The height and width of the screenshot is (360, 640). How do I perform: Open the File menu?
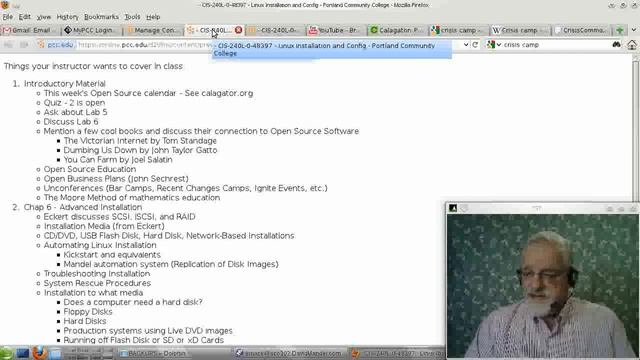pos(7,17)
